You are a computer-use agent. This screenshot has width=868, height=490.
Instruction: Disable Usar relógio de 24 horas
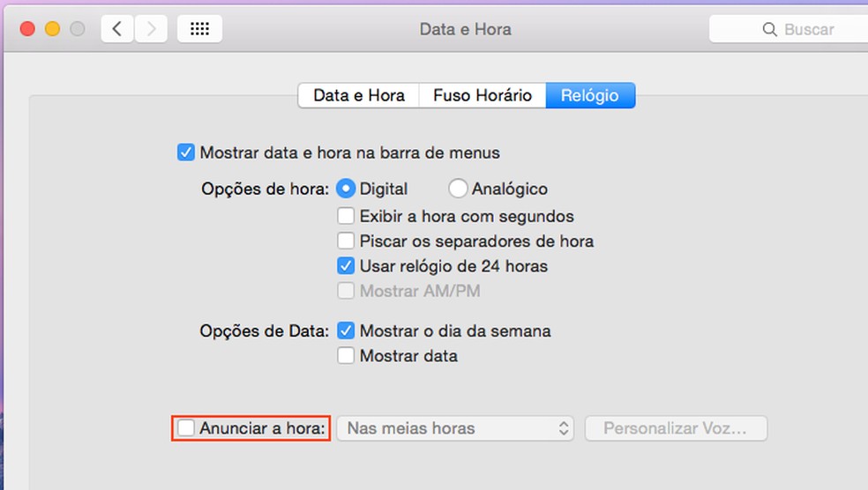pos(347,265)
